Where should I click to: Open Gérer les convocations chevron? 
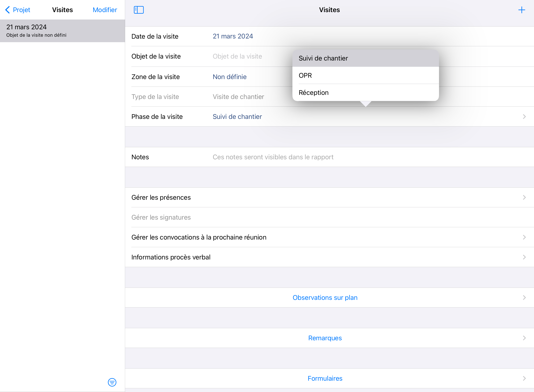(x=524, y=237)
